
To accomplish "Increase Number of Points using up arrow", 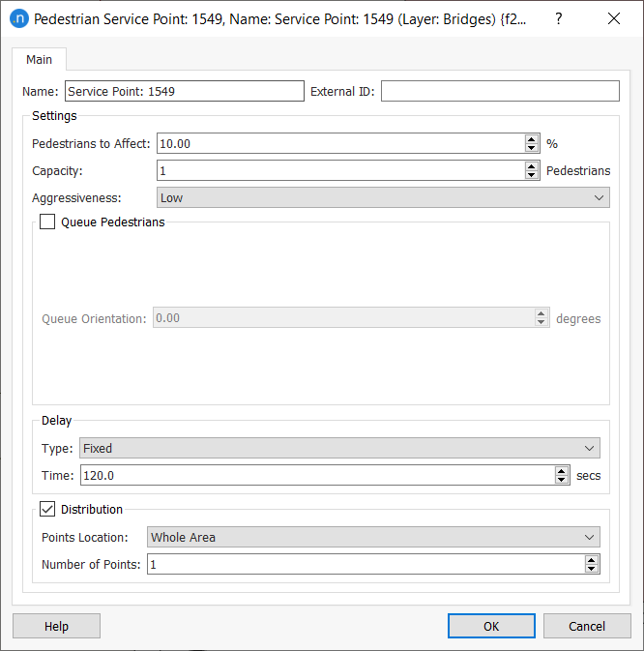I will point(592,560).
